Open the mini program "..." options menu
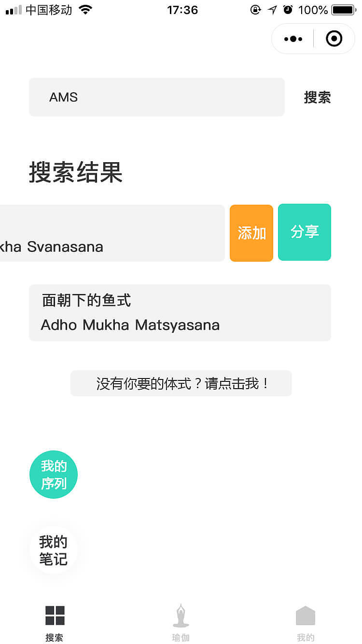The width and height of the screenshot is (362, 644). (292, 39)
